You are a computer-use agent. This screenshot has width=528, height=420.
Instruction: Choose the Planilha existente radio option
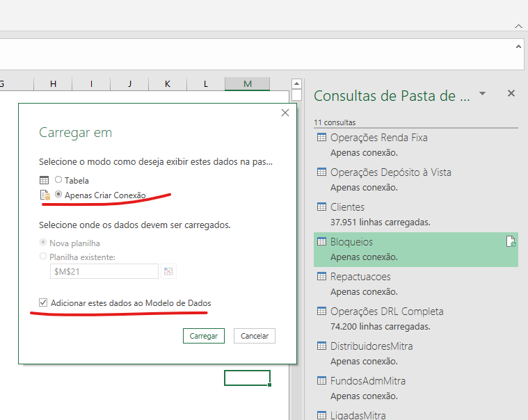click(x=43, y=257)
